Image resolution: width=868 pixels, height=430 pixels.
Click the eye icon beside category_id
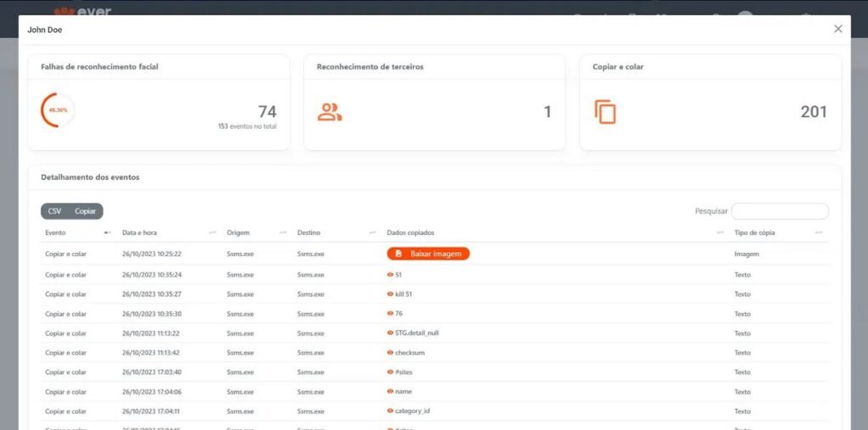390,411
